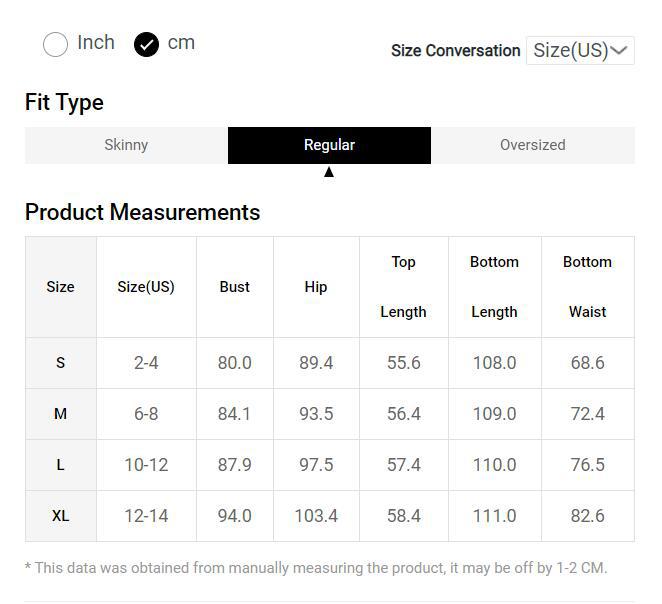Click the Hip column header
This screenshot has height=604, width=662.
pos(316,287)
